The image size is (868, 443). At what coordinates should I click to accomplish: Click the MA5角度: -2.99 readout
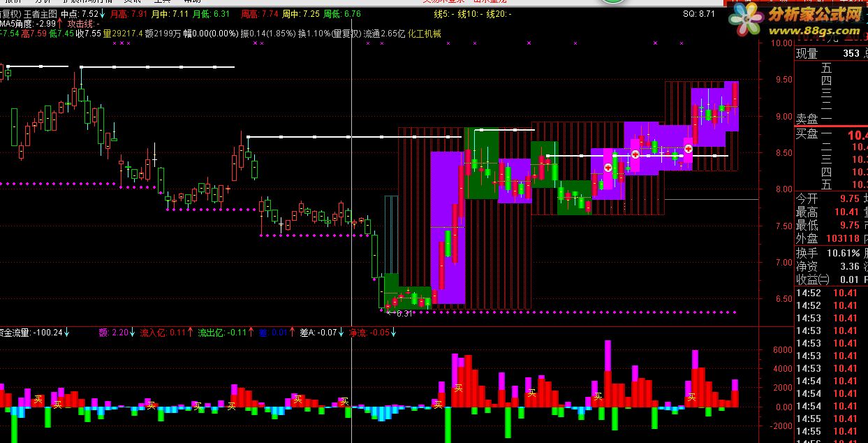point(27,23)
